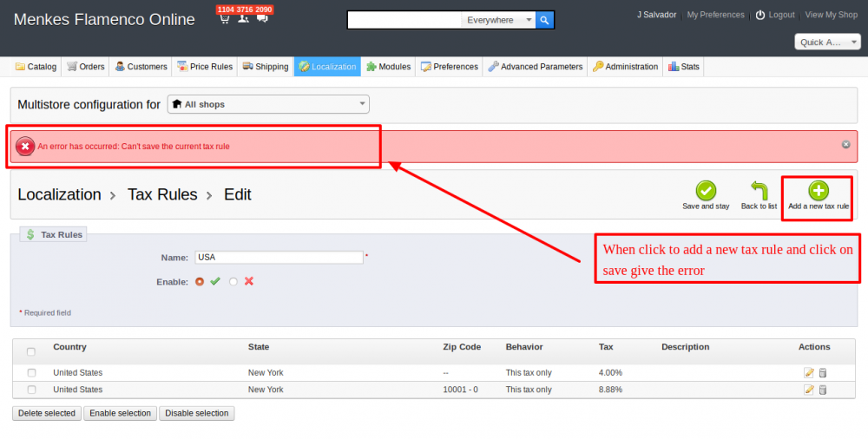The image size is (868, 439).
Task: Open the messages speech-bubble notification icon
Action: click(262, 19)
